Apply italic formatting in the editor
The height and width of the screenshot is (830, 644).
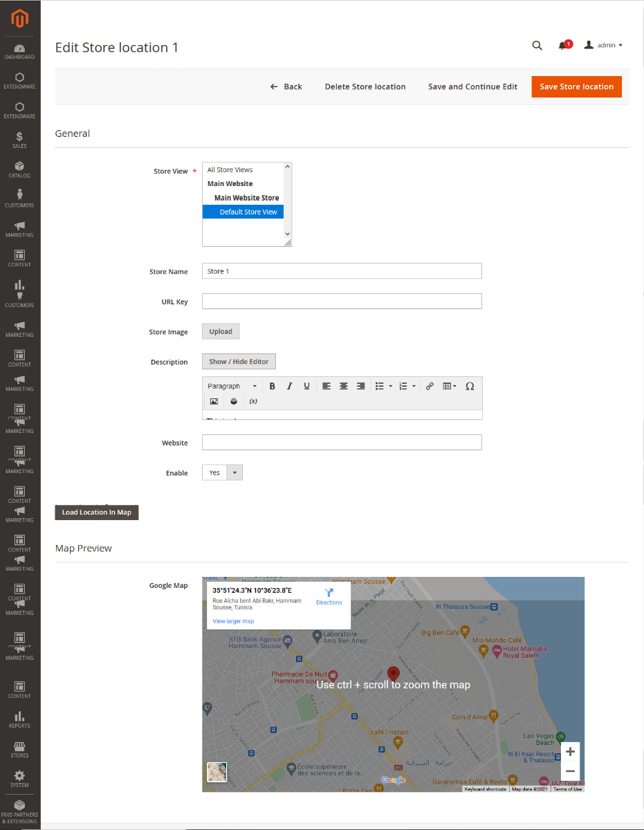pos(289,386)
